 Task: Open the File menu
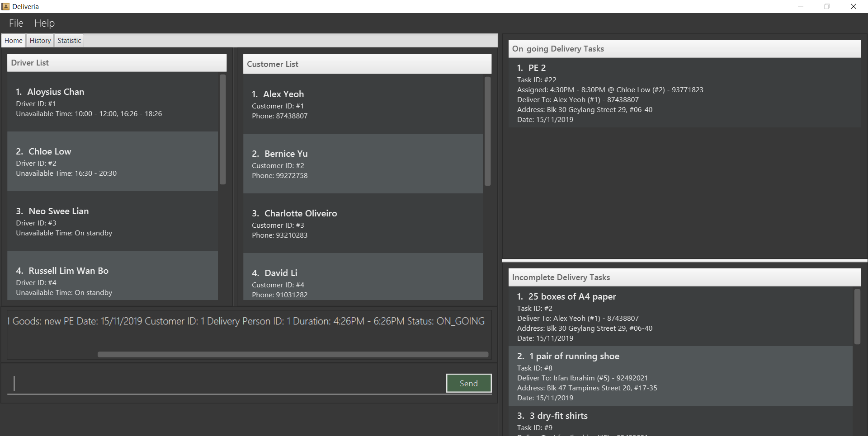(16, 23)
